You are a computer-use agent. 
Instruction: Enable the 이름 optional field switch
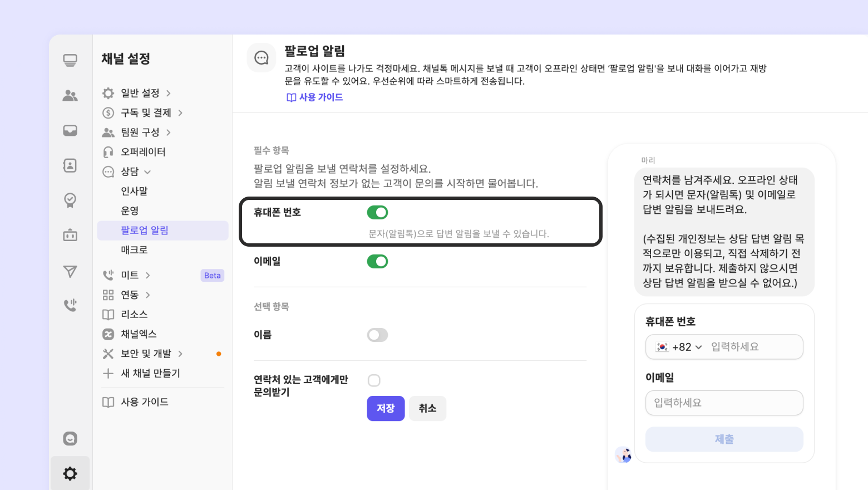point(377,335)
